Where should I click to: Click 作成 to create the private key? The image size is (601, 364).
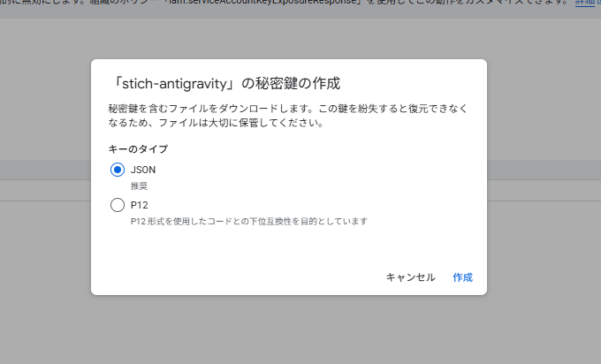[x=462, y=277]
